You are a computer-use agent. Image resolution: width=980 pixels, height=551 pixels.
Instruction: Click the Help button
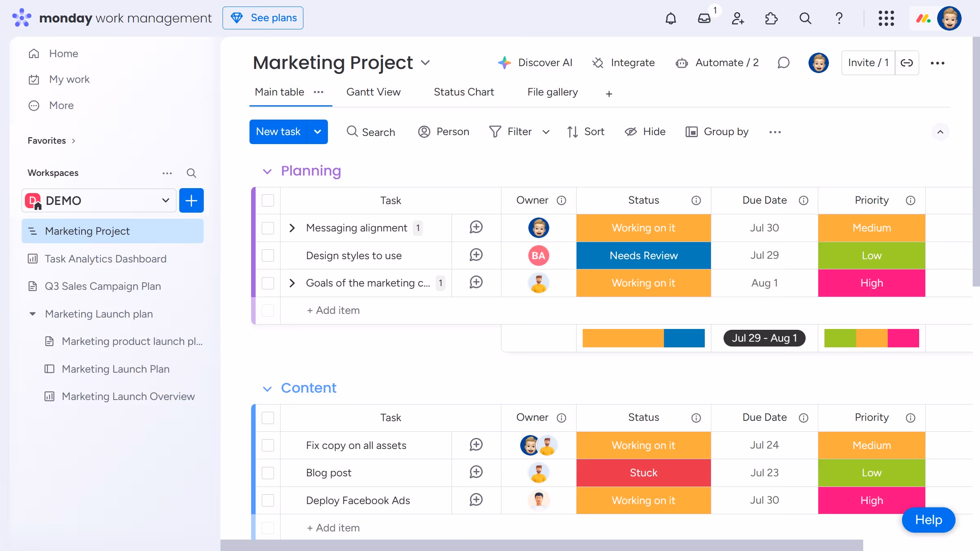point(928,520)
